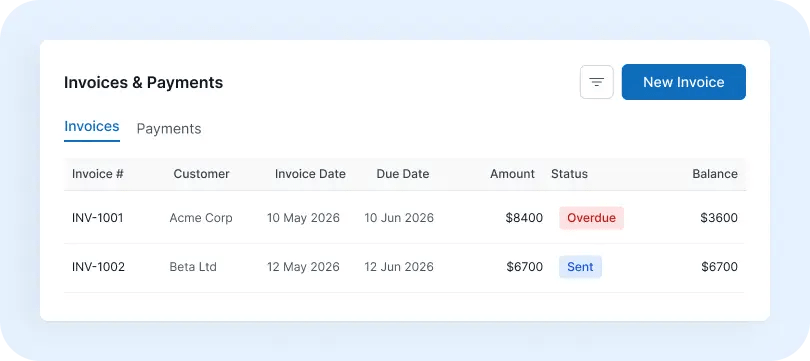Screen dimensions: 810x361
Task: Click the 10 Jun 2026 due date
Action: coord(399,218)
